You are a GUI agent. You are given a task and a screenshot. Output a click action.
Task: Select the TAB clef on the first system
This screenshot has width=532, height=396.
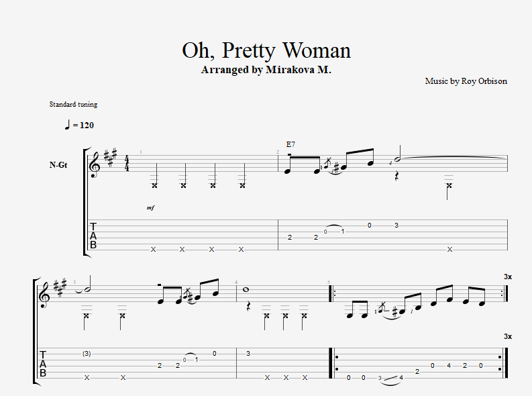pyautogui.click(x=93, y=236)
